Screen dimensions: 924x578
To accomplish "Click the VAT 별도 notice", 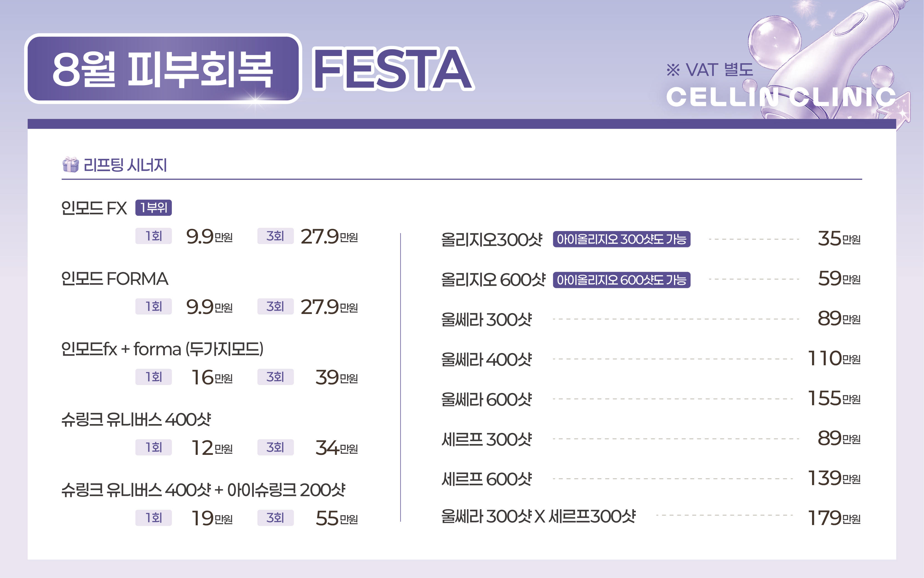I will pyautogui.click(x=710, y=70).
